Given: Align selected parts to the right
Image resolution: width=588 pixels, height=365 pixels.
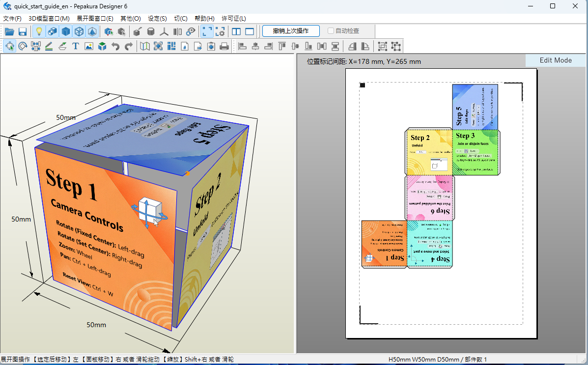Looking at the screenshot, I should coord(269,46).
